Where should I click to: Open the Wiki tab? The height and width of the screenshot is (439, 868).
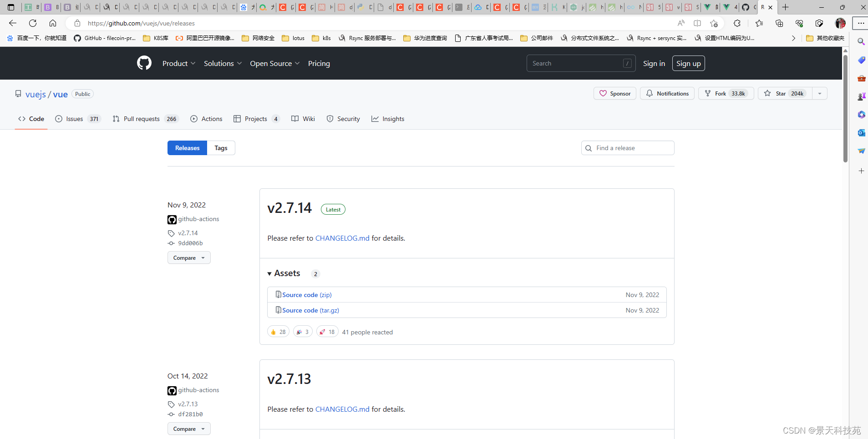point(303,119)
